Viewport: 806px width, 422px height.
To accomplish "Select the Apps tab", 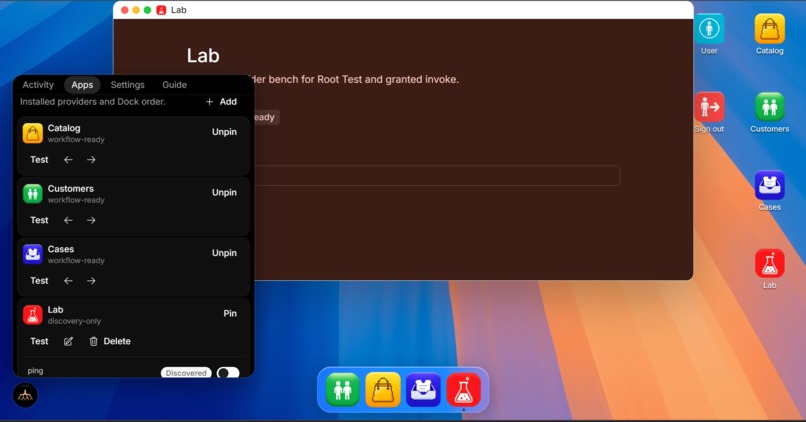I will pos(82,85).
